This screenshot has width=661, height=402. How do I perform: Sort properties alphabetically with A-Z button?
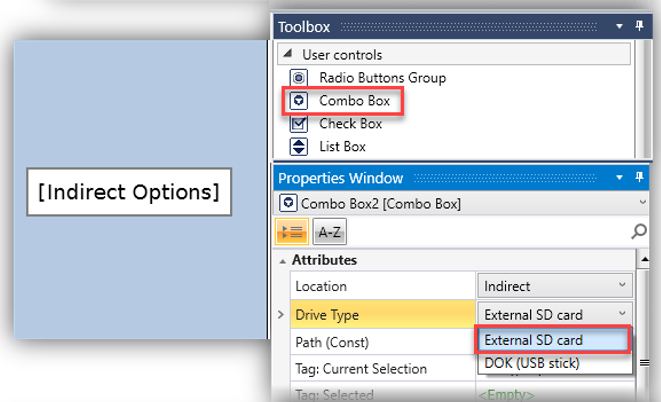click(327, 232)
